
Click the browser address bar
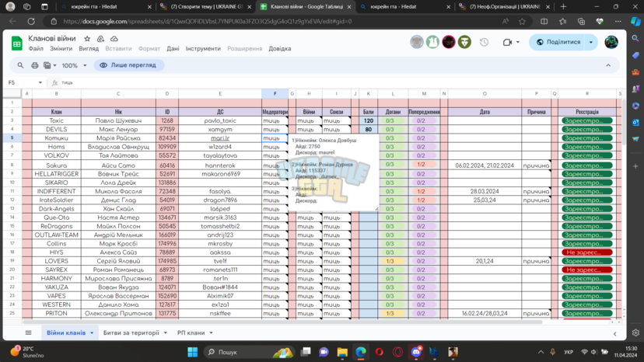tap(279, 21)
